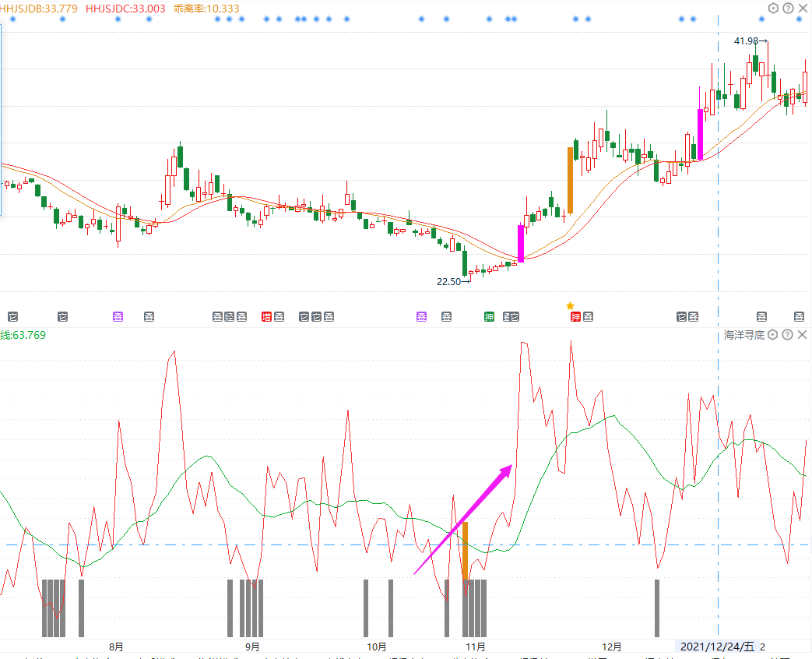Select 10月 on the time axis
Screen dimensions: 812x659
click(x=377, y=647)
